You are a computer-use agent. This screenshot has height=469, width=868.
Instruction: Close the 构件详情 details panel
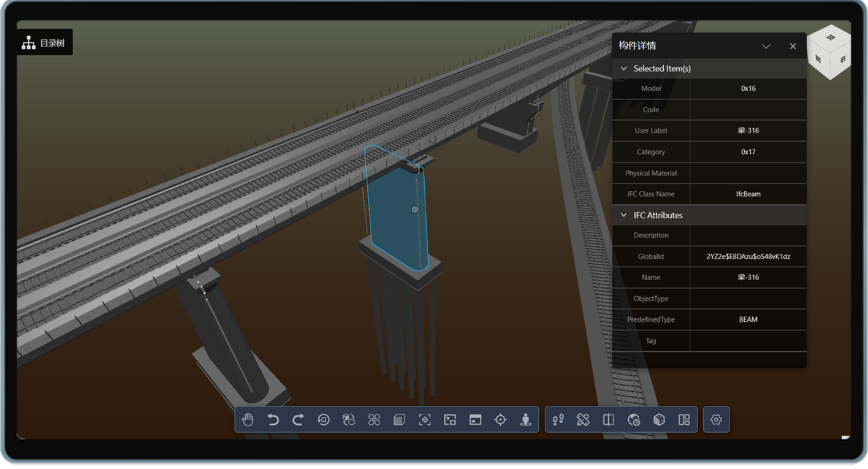pos(793,46)
